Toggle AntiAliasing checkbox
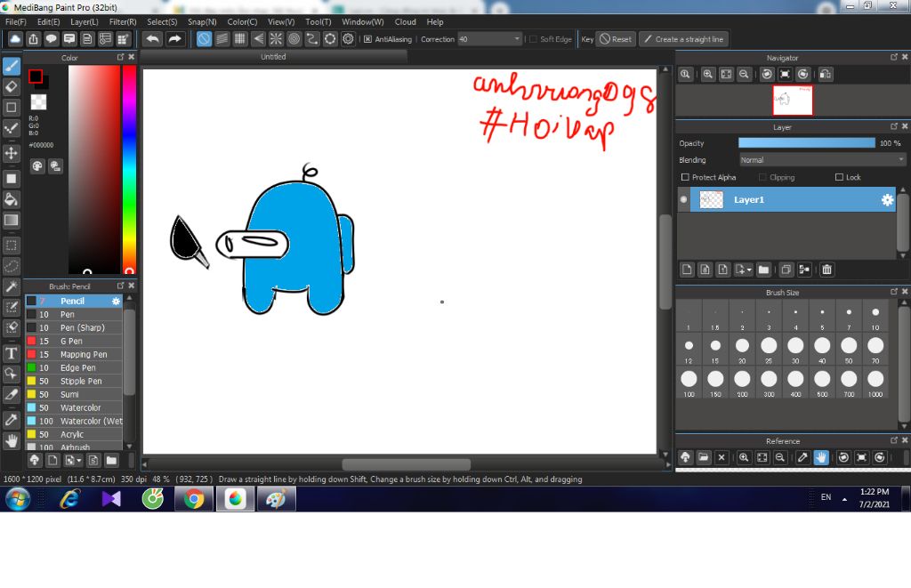911x588 pixels. click(x=367, y=39)
